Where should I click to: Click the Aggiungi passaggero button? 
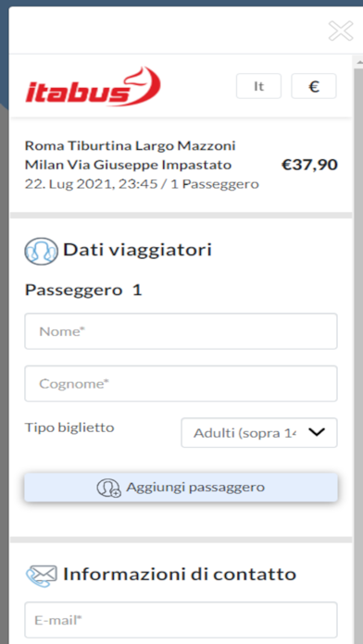point(181,487)
